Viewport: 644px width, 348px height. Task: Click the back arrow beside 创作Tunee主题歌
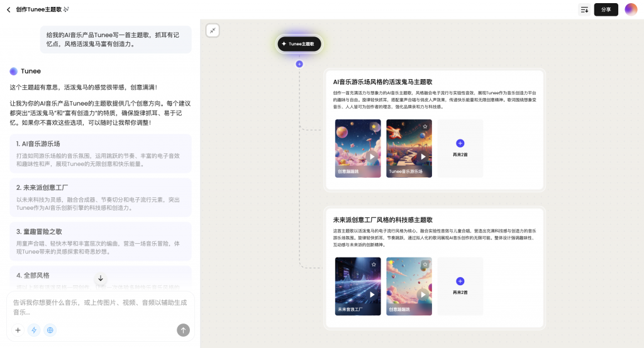pyautogui.click(x=8, y=9)
